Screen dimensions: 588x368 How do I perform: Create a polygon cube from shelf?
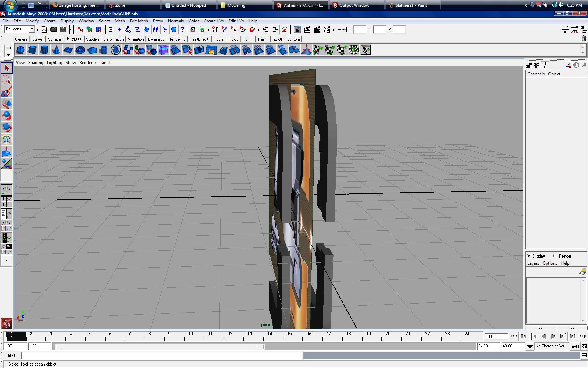coord(32,50)
